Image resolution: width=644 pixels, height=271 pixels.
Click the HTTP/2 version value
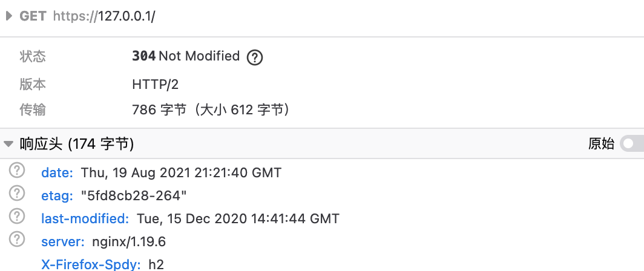(x=155, y=85)
